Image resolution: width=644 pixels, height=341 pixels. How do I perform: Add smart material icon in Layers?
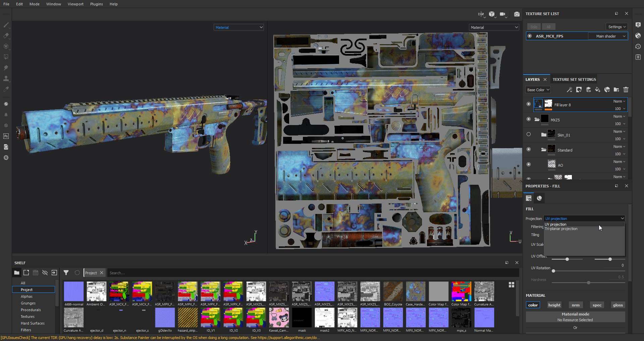(x=607, y=90)
